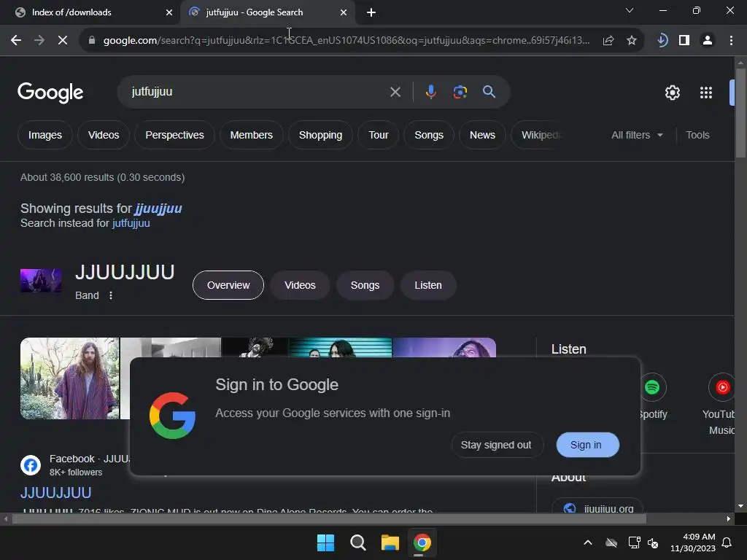Click the scroll right arrow on horizontal scrollbar

(x=729, y=518)
